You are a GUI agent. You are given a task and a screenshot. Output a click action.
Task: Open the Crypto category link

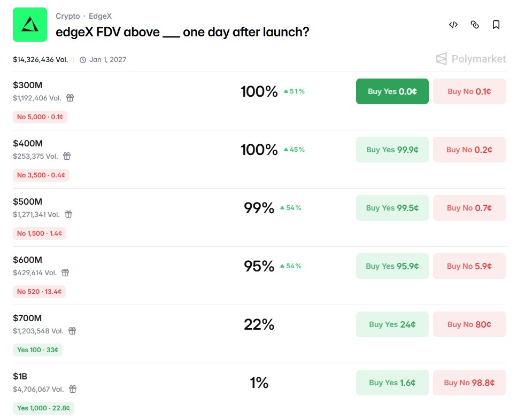67,17
